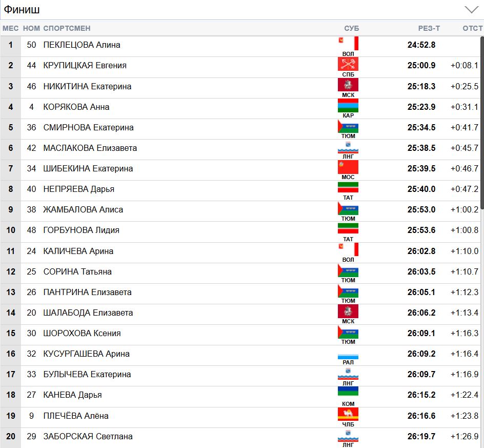Click the МСК flag for НИКИТИНА Екатерина
The width and height of the screenshot is (484, 448).
tap(348, 85)
